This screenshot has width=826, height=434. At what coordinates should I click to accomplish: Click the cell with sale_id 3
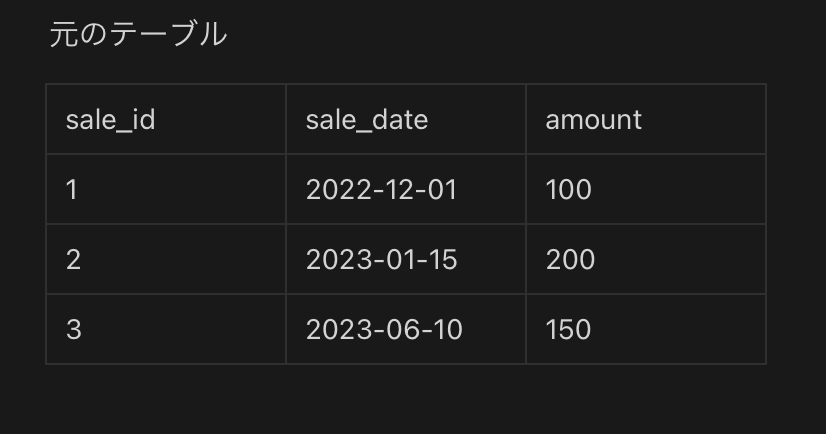pyautogui.click(x=166, y=329)
